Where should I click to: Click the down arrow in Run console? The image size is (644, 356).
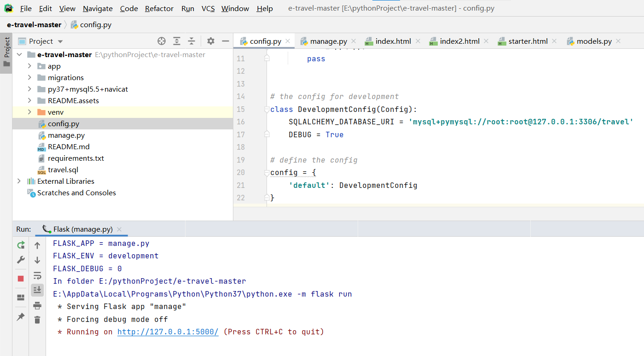pyautogui.click(x=37, y=260)
